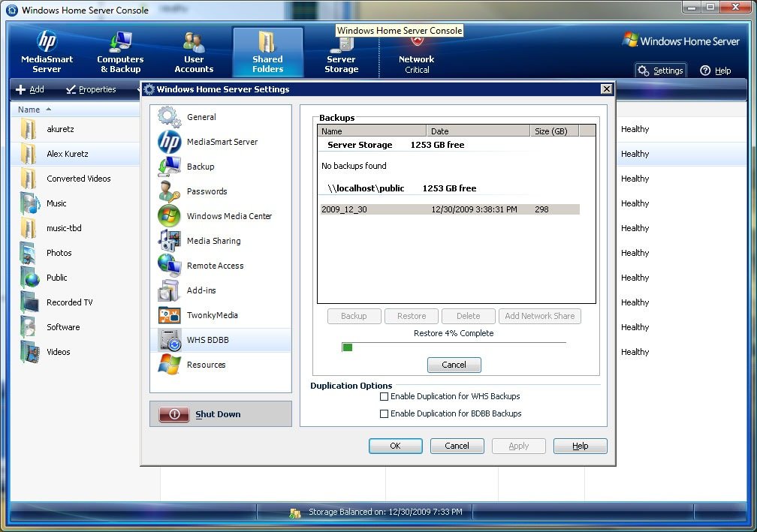Cancel the restore in progress

click(454, 365)
